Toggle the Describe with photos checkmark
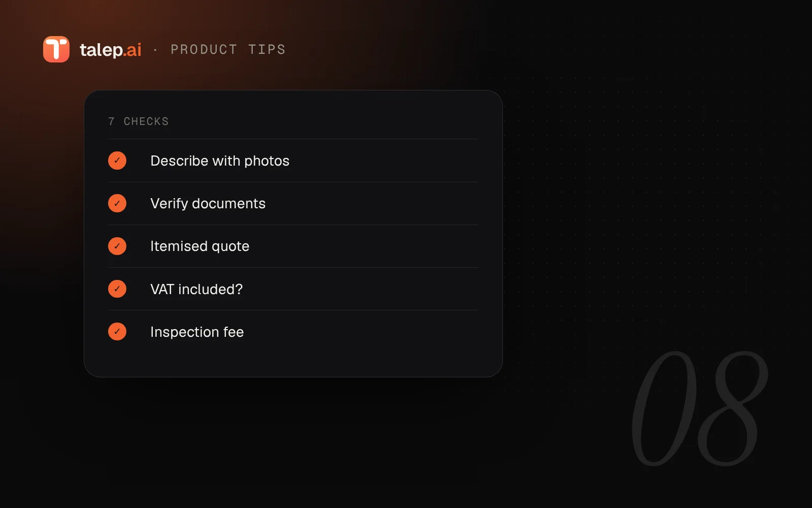 (x=117, y=161)
